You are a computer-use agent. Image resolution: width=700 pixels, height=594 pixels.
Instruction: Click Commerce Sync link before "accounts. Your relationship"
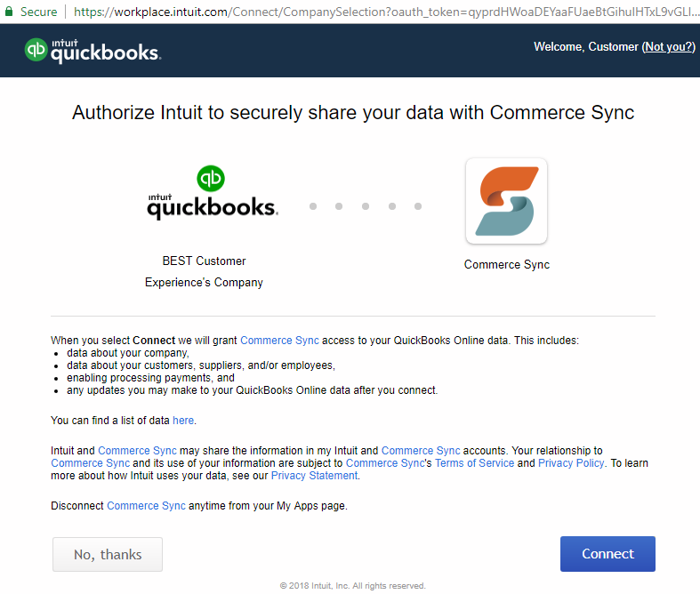click(x=421, y=451)
